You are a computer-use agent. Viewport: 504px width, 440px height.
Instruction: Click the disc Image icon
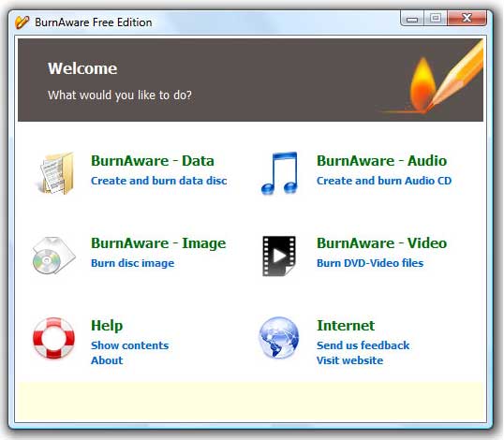(53, 256)
